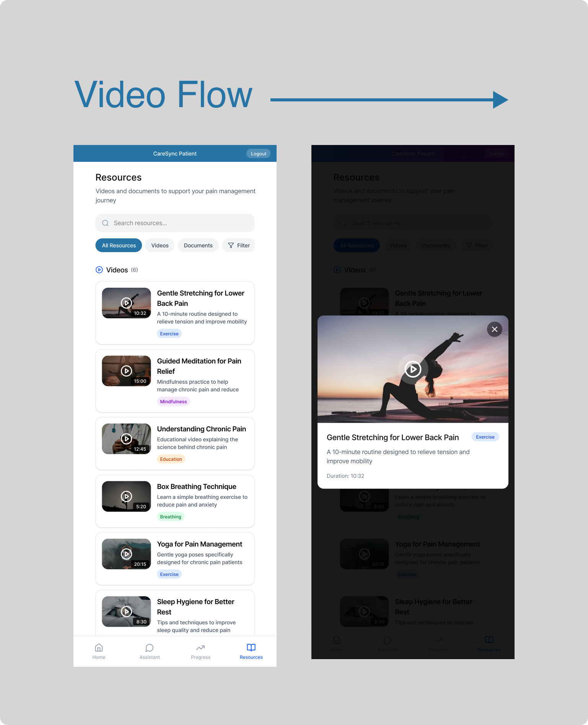Click the Breathing tag on left screen
Viewport: 588px width, 725px height.
pos(171,517)
